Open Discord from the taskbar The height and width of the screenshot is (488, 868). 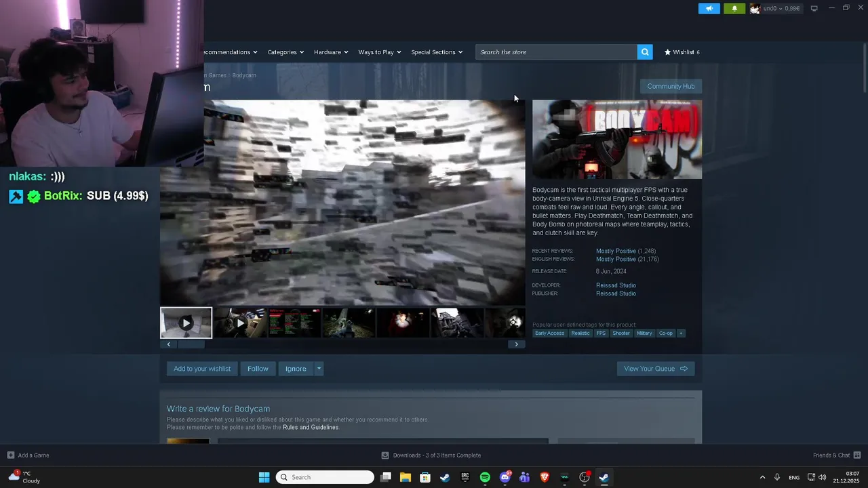click(x=505, y=477)
